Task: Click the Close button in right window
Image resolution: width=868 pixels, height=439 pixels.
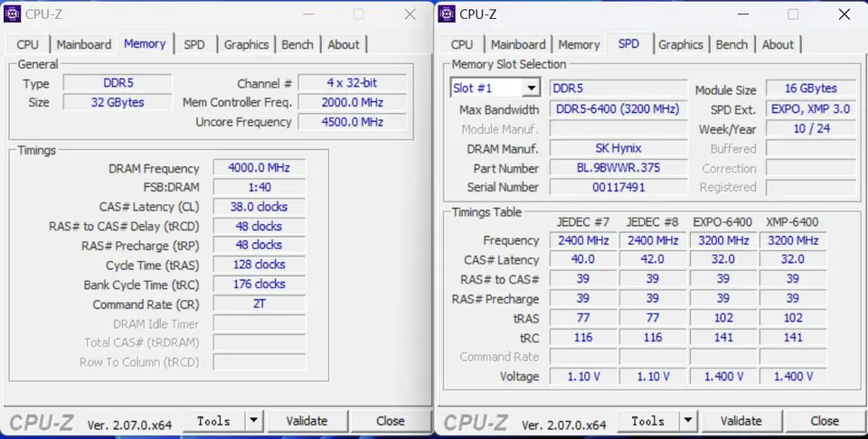Action: click(825, 421)
